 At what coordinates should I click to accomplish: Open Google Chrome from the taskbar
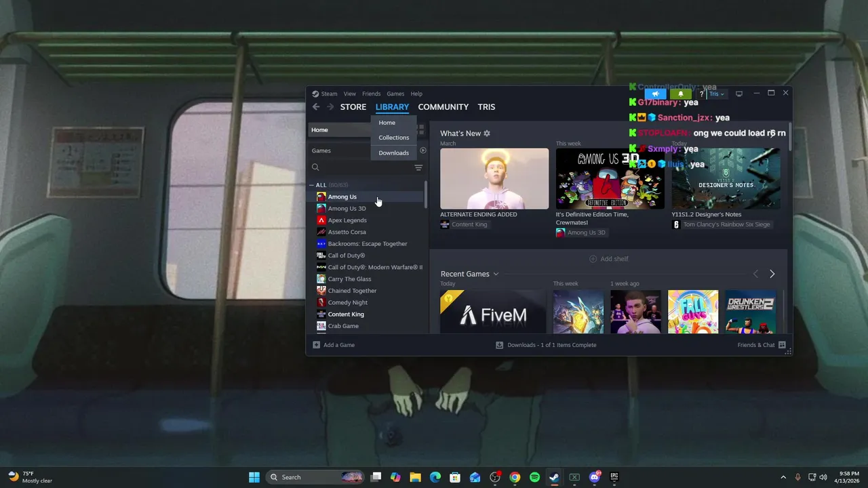(x=515, y=477)
